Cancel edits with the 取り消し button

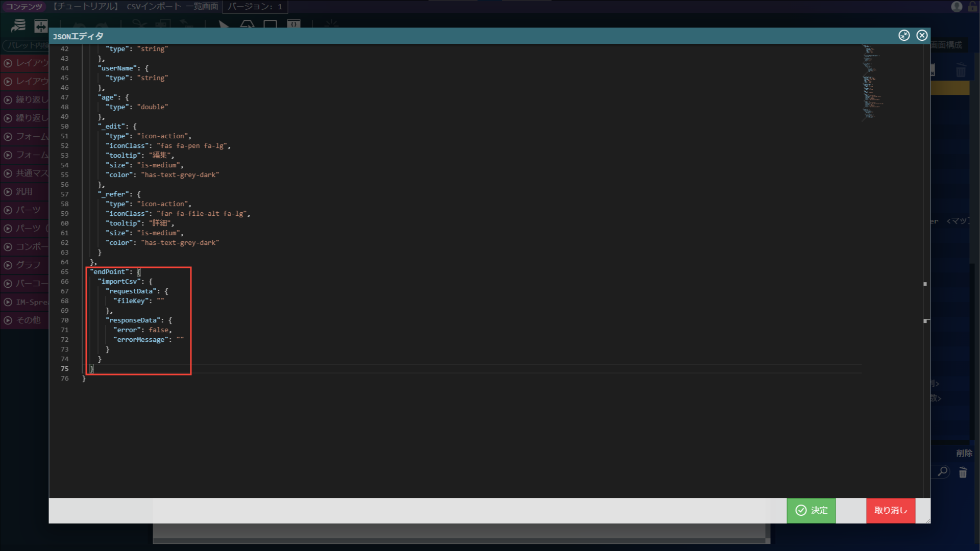891,510
